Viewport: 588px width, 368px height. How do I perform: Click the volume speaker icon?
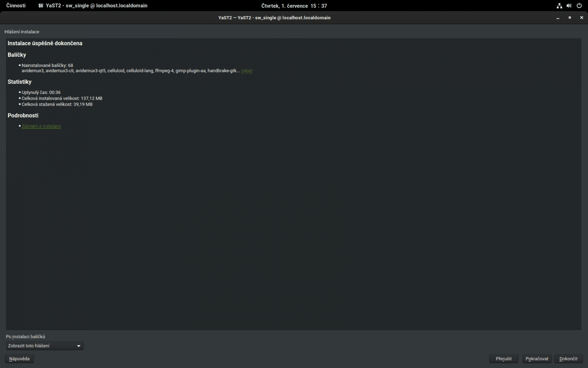569,6
